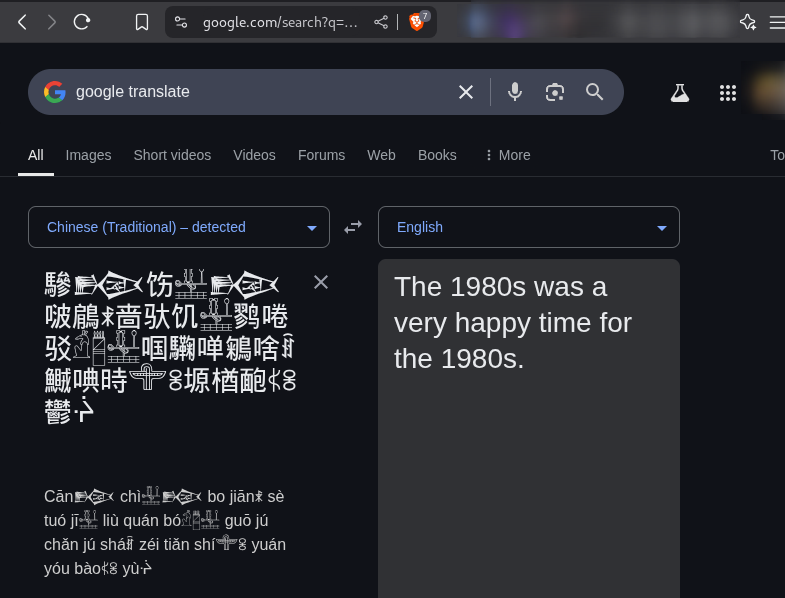
Task: Switch to Web tab
Action: [x=381, y=155]
